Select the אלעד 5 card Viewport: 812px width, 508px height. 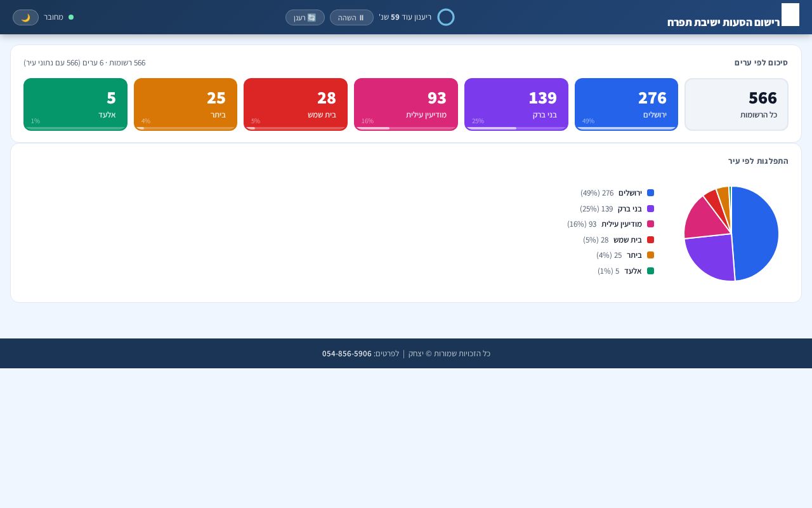(x=75, y=105)
